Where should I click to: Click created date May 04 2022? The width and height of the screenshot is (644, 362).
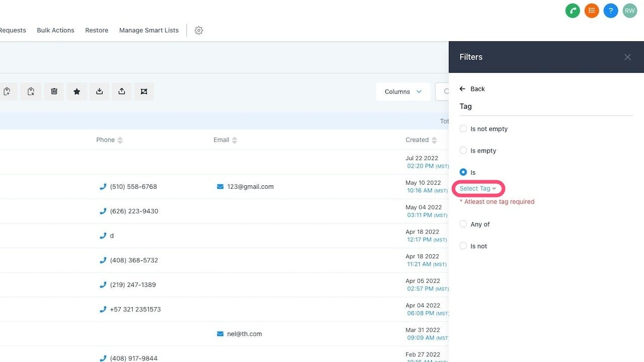[x=424, y=207]
